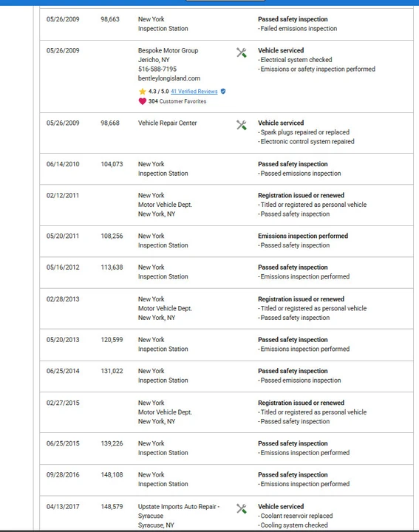Click Registration issued or renewed for 02/12/2011
Viewport: 419px width, 532px height.
pos(301,195)
